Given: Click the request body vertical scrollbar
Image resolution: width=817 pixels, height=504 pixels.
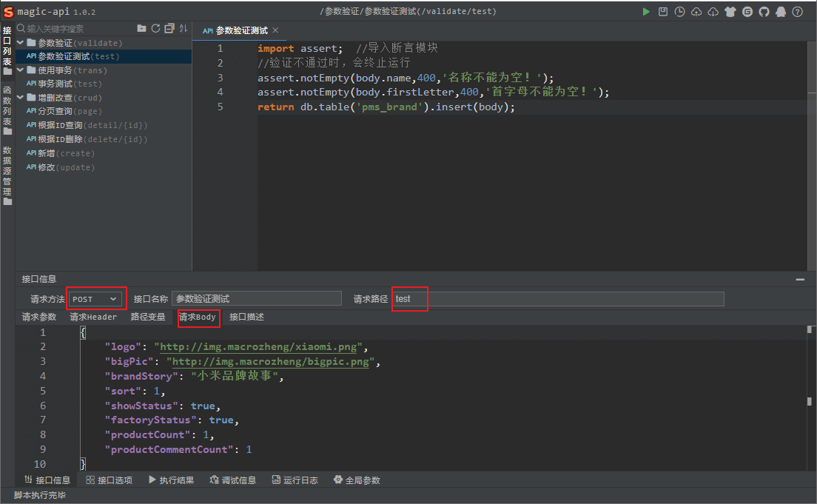Looking at the screenshot, I should pyautogui.click(x=809, y=398).
